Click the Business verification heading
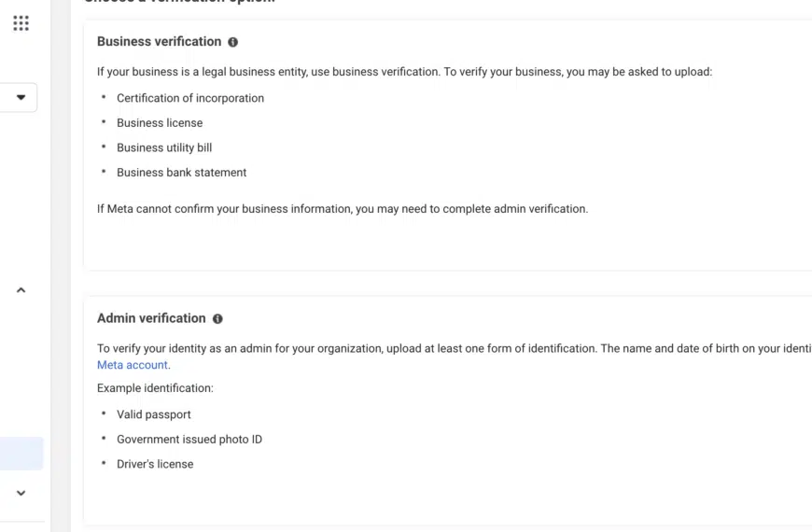 [159, 41]
